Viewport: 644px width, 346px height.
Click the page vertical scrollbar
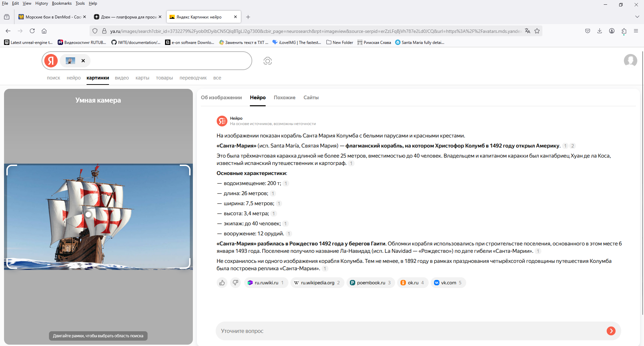pyautogui.click(x=642, y=183)
